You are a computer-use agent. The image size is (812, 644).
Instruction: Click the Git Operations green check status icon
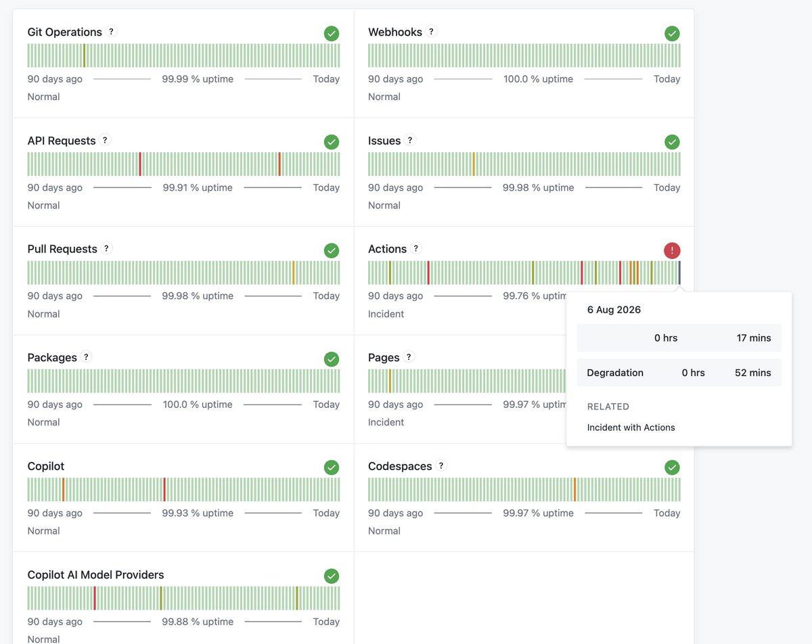(332, 33)
